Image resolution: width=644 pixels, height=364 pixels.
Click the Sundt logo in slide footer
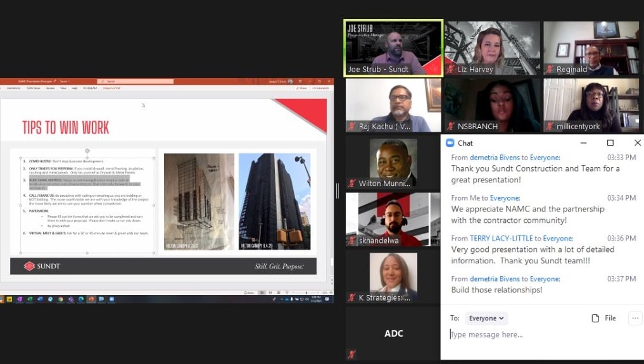pyautogui.click(x=42, y=267)
